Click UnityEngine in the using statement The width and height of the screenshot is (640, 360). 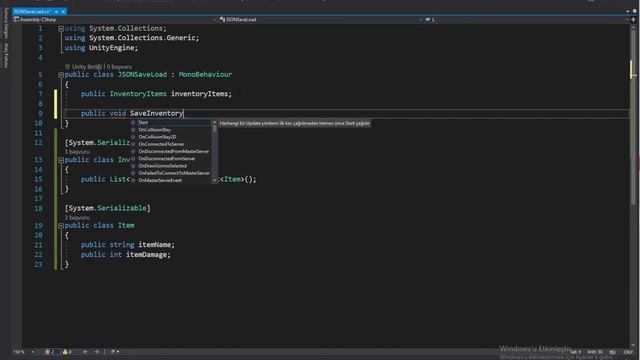tap(111, 48)
